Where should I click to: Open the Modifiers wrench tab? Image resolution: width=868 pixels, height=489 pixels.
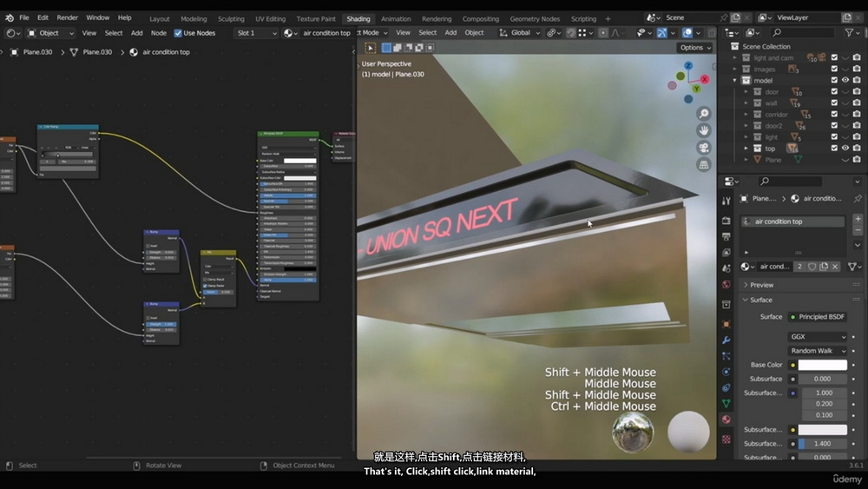coord(727,340)
